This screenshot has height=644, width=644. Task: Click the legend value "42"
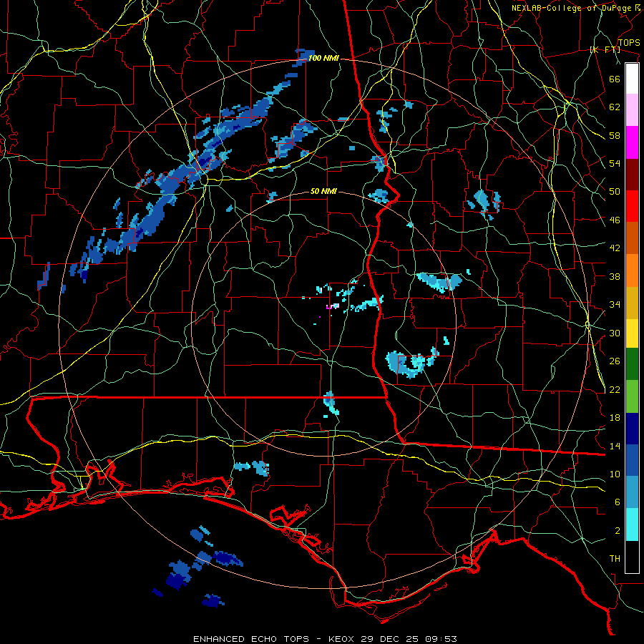coord(615,248)
